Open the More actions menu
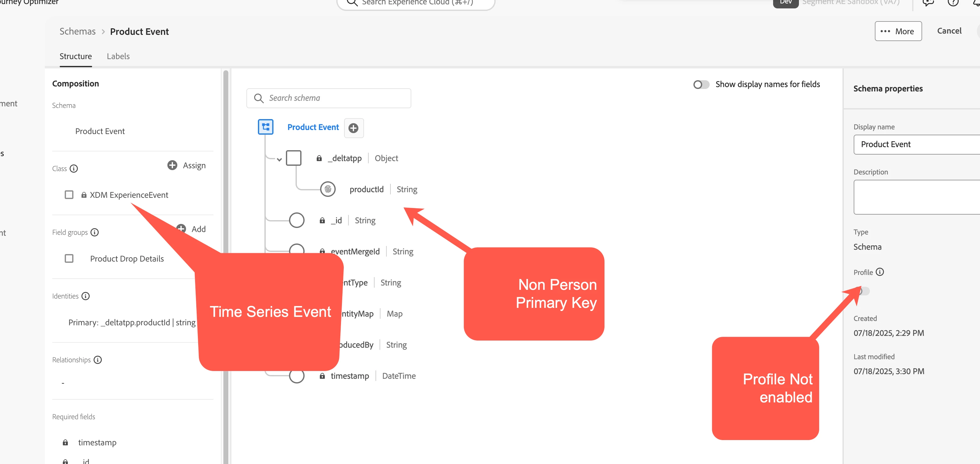980x464 pixels. (898, 31)
